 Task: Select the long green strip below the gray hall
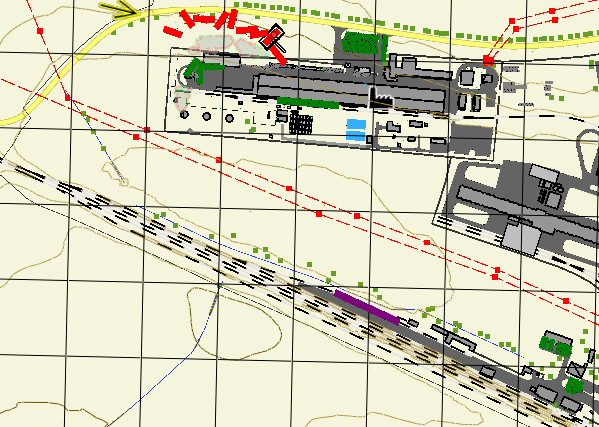click(x=308, y=102)
